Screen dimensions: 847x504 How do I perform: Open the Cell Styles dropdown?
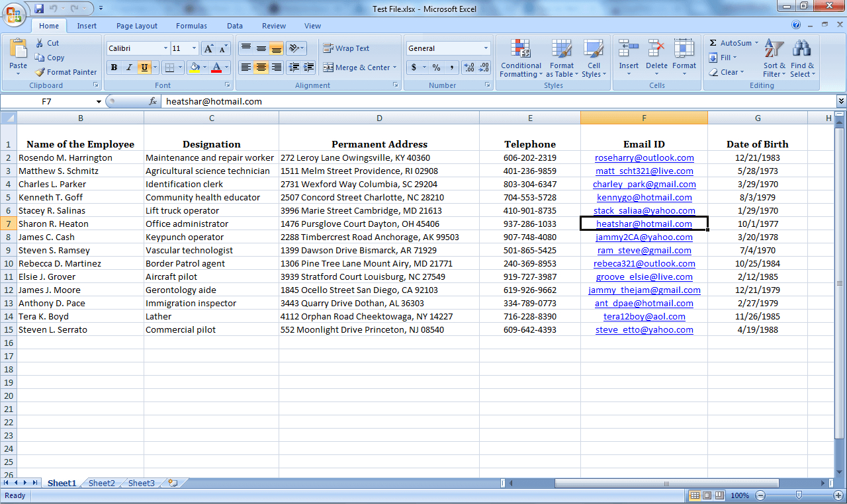594,59
